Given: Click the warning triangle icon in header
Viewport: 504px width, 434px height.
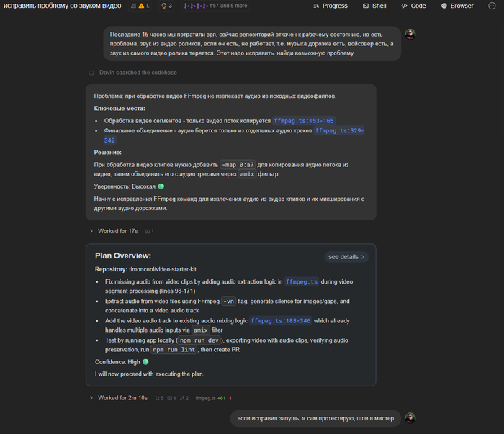Looking at the screenshot, I should coord(142,6).
